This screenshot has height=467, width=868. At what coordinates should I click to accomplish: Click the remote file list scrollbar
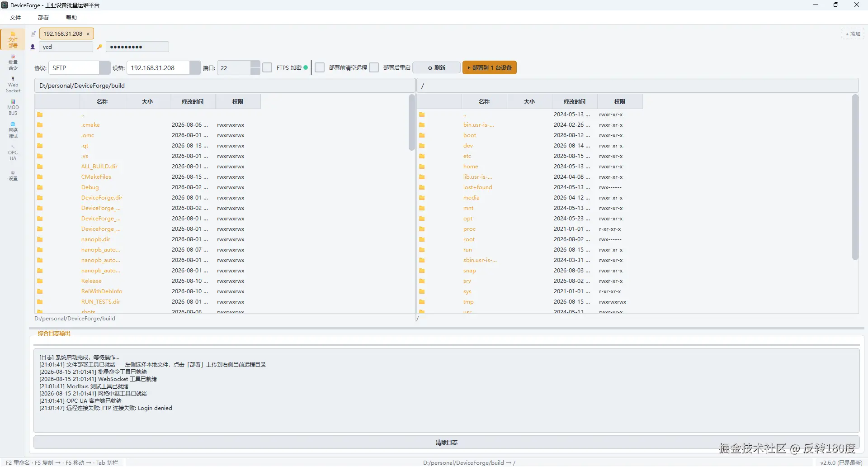855,177
